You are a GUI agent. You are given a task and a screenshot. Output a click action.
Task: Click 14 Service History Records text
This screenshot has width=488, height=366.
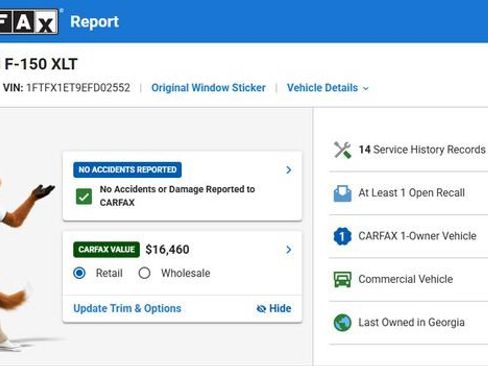422,150
